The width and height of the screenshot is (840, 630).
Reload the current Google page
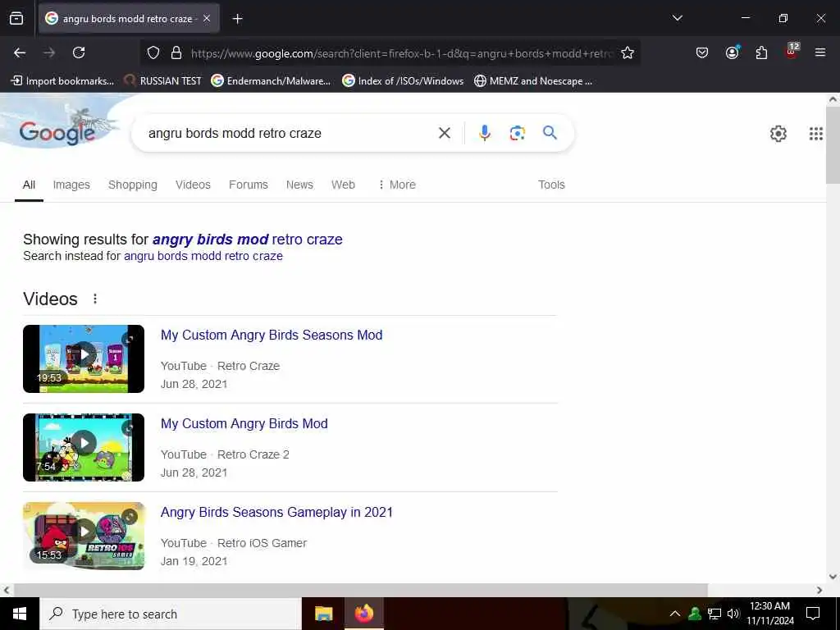79,52
